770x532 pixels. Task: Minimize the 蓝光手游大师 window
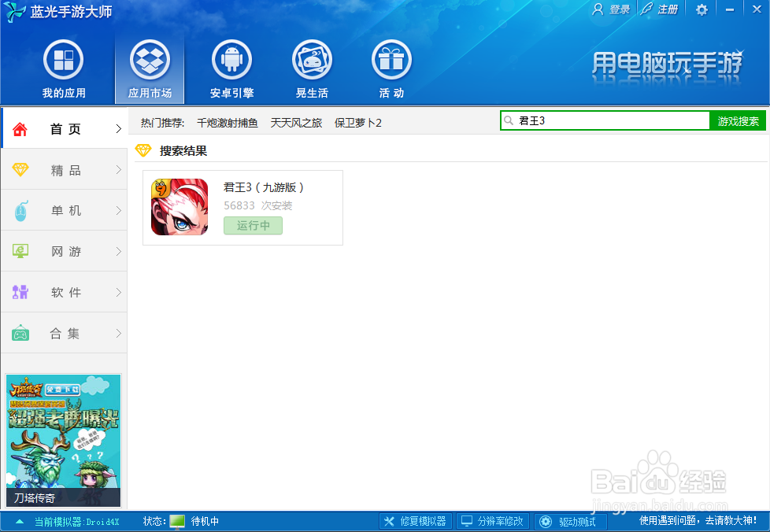[x=730, y=9]
